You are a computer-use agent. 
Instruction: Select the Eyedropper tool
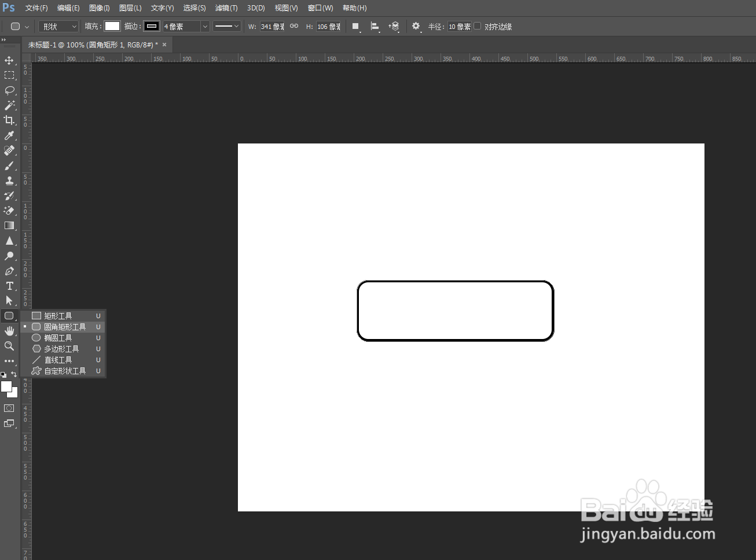[x=9, y=135]
